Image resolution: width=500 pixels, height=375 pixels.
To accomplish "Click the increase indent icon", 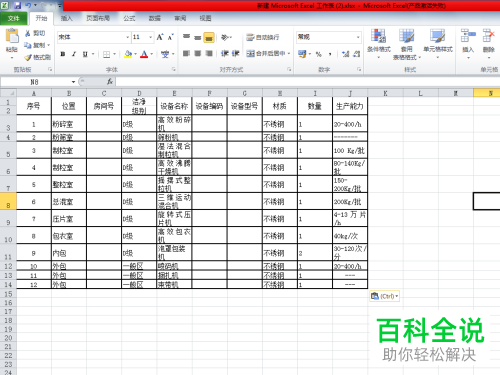I will [236, 54].
